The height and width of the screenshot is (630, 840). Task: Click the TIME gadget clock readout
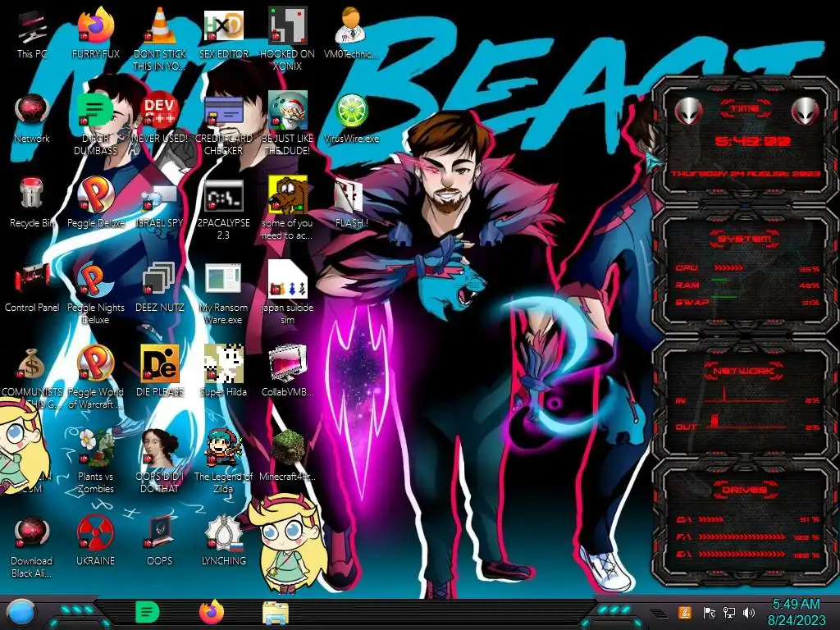point(753,141)
